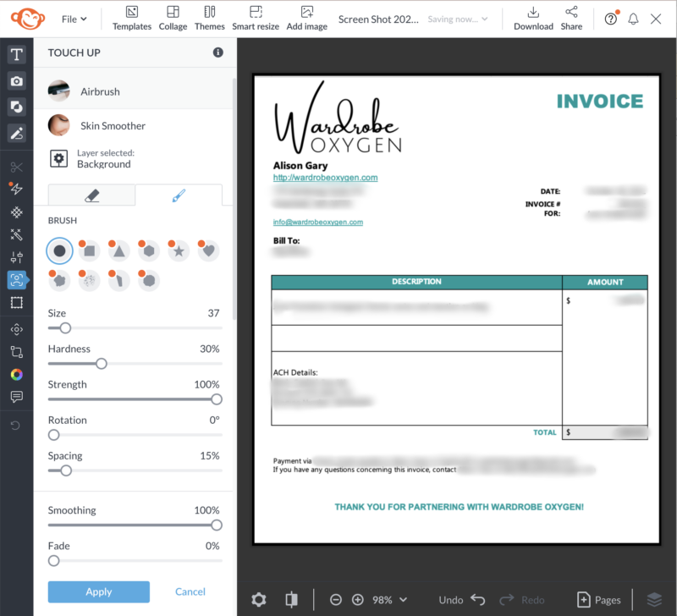The image size is (677, 616).
Task: Click the Hardness slider
Action: [135, 364]
